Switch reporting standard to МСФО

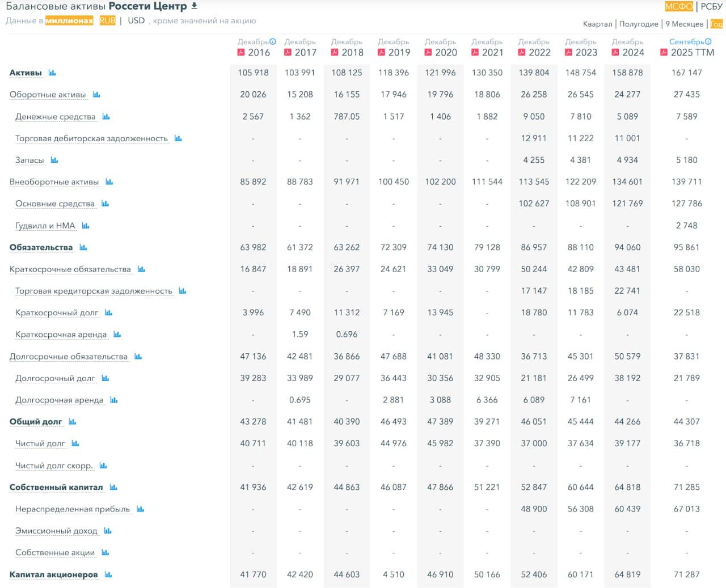(678, 6)
